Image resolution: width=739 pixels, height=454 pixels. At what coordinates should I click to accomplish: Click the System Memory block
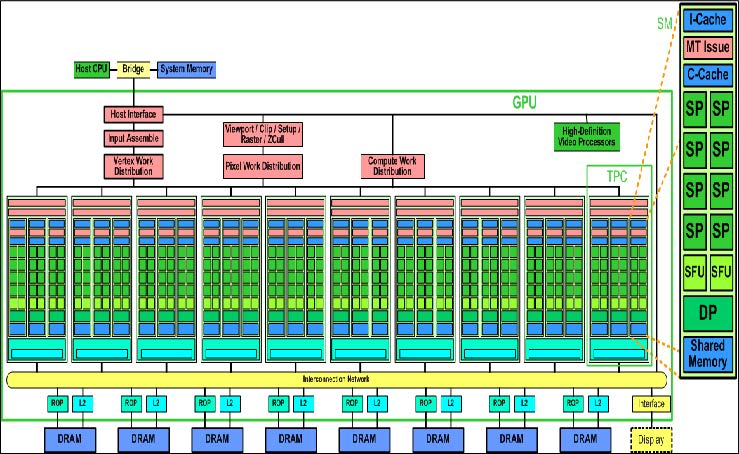click(186, 69)
